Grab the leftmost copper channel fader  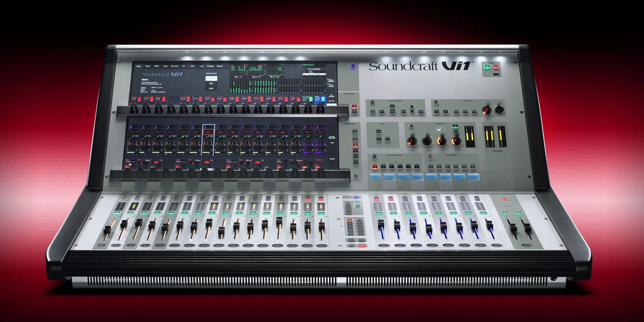pyautogui.click(x=108, y=230)
